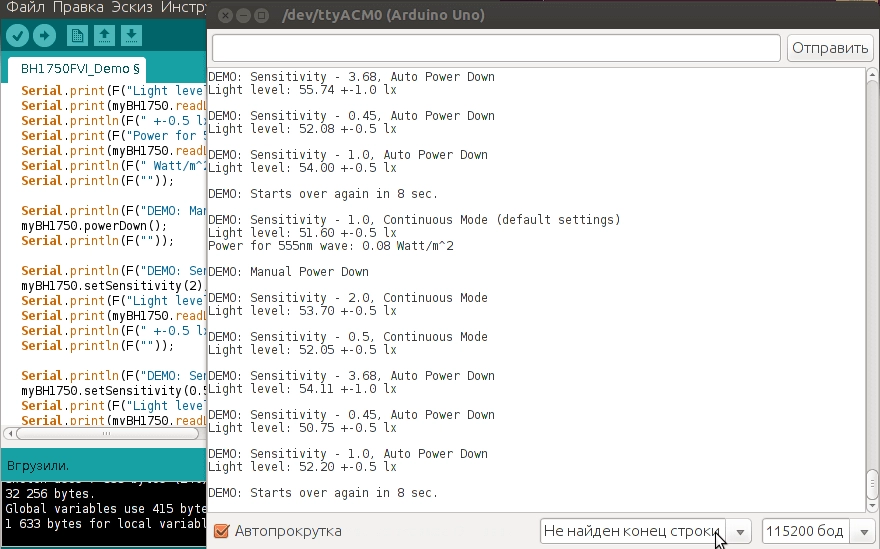Open the Эскиз menu
Screen dimensions: 880x549
click(x=131, y=8)
